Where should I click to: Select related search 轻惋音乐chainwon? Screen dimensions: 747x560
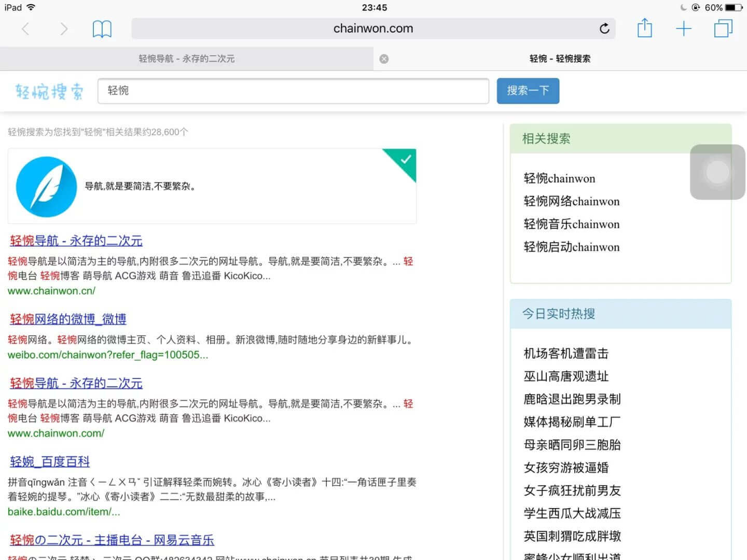pos(571,225)
